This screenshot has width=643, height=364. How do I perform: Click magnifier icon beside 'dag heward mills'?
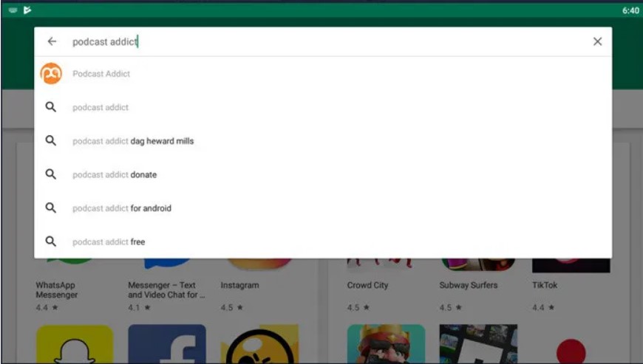[51, 141]
